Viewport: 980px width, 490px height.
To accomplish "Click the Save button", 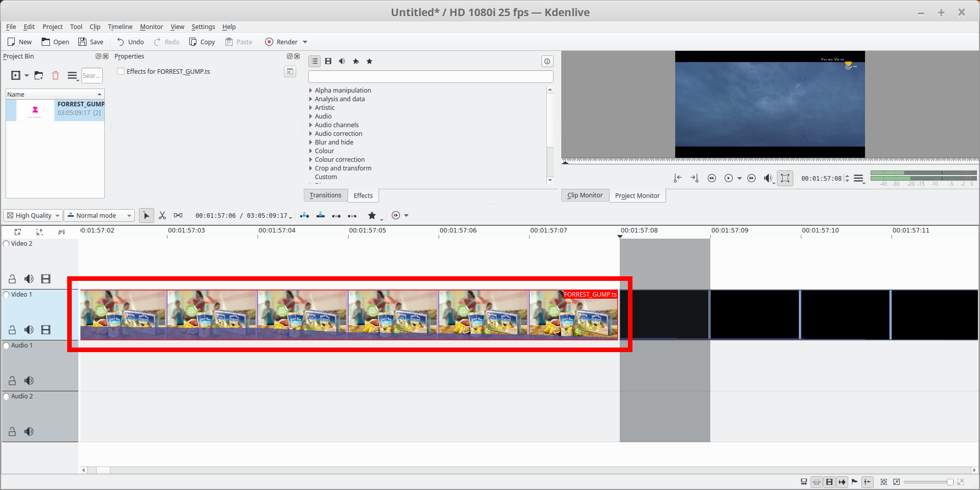I will 91,42.
